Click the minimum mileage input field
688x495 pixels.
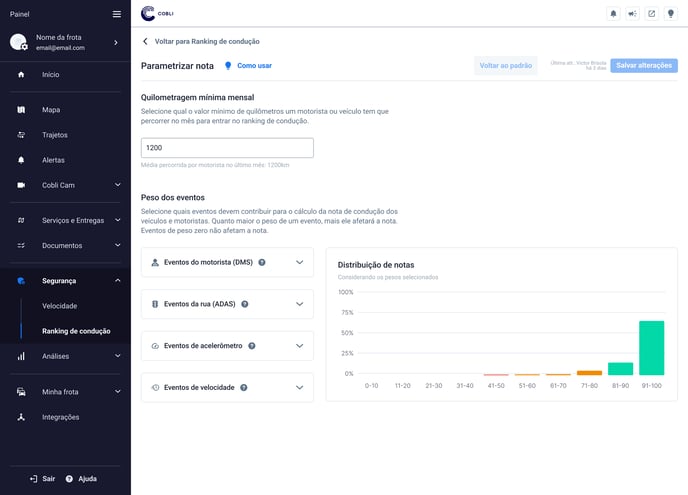click(227, 148)
